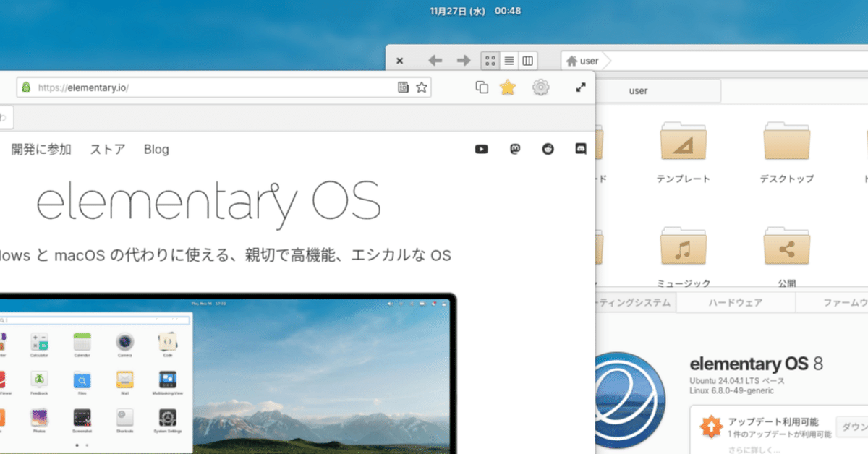The width and height of the screenshot is (868, 454).
Task: Click the ストア link on the elementary site
Action: coord(106,149)
